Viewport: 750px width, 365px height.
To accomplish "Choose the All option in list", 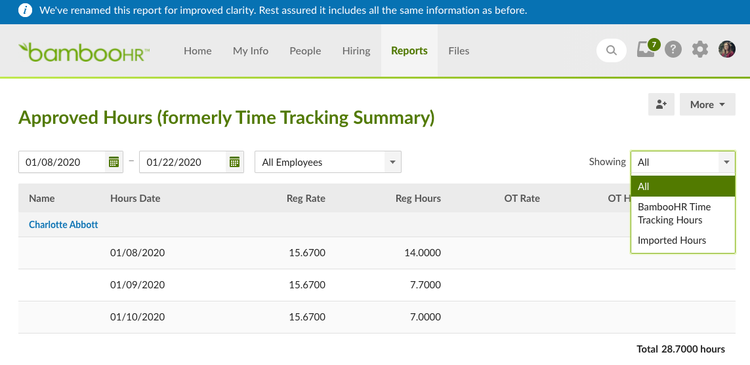I will click(x=683, y=187).
